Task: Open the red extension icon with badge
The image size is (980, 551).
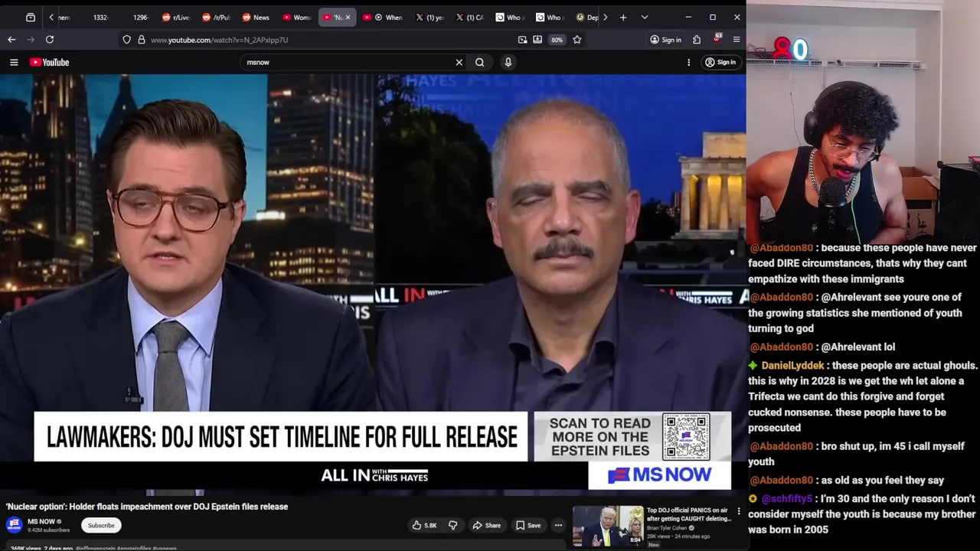Action: click(x=717, y=38)
